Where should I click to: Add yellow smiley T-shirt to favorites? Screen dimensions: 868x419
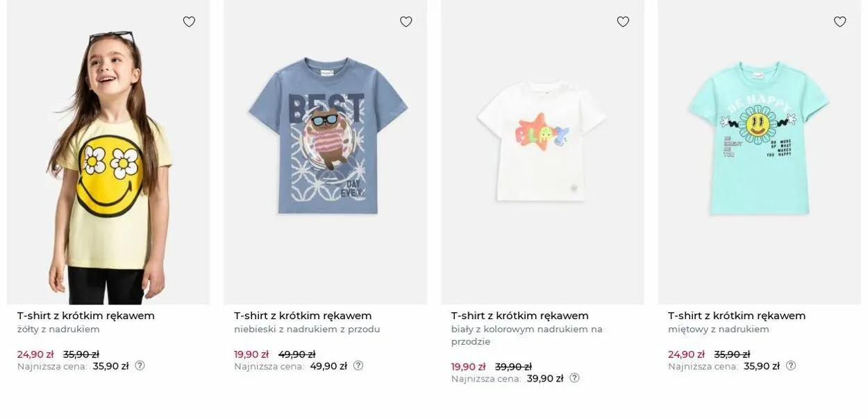coord(189,22)
